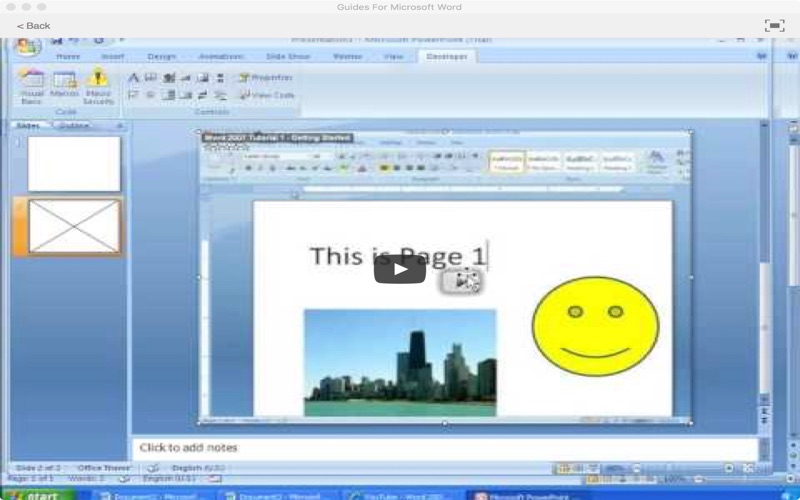This screenshot has width=800, height=500.
Task: Click the yellow smiley face shape
Action: [595, 327]
